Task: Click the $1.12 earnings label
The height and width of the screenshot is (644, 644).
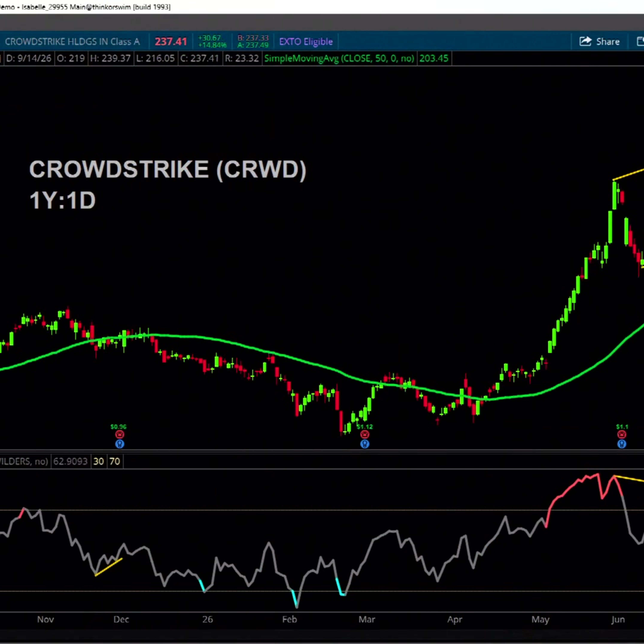Action: [x=365, y=427]
